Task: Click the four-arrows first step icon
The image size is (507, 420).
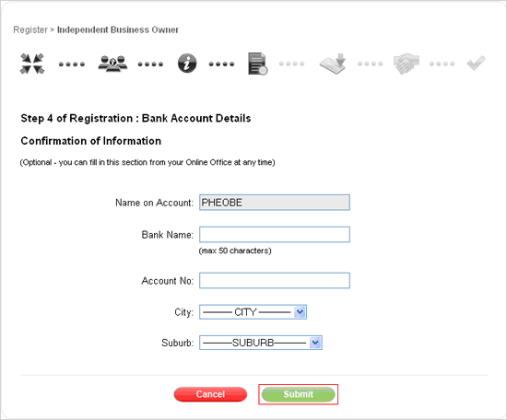Action: point(32,64)
